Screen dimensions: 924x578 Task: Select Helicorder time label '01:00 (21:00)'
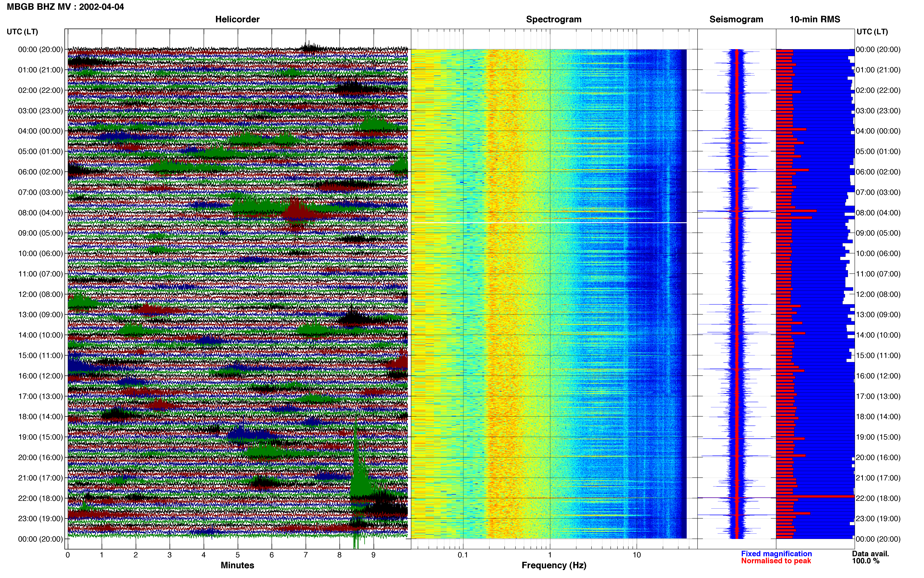coord(41,70)
